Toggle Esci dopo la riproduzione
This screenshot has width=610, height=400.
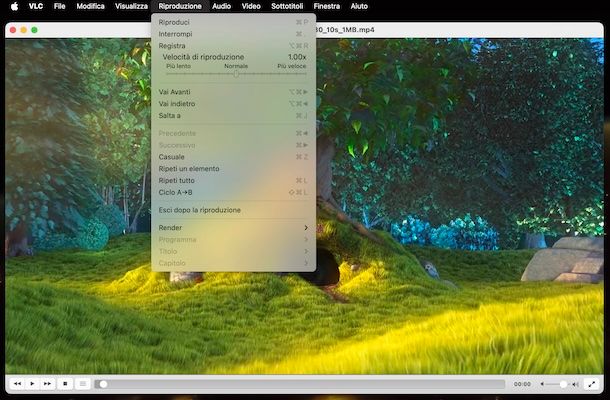point(233,210)
